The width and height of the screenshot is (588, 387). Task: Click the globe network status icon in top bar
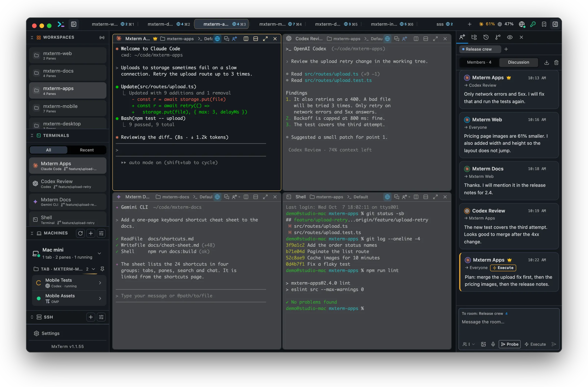tap(522, 24)
